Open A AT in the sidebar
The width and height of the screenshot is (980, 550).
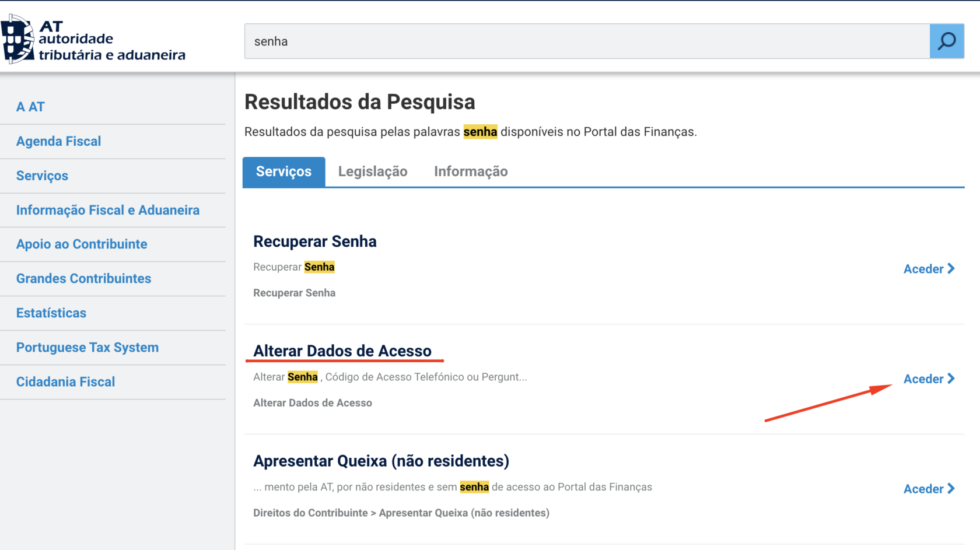[x=30, y=107]
